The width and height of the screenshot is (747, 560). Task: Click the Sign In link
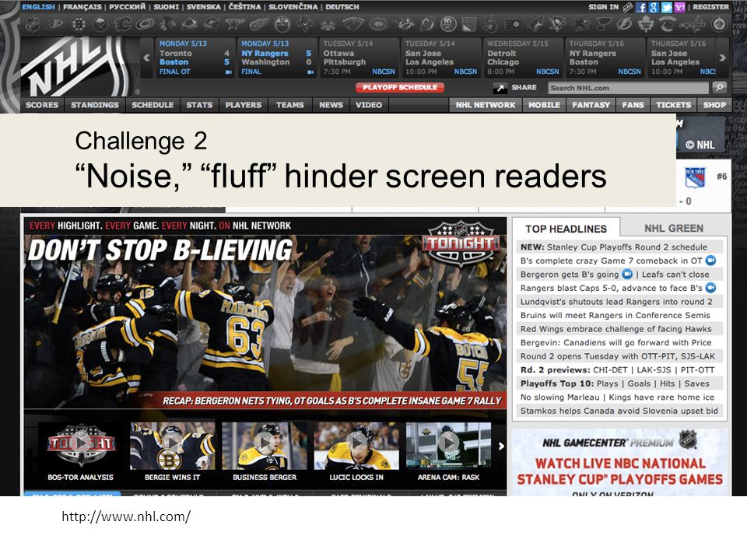pyautogui.click(x=603, y=7)
